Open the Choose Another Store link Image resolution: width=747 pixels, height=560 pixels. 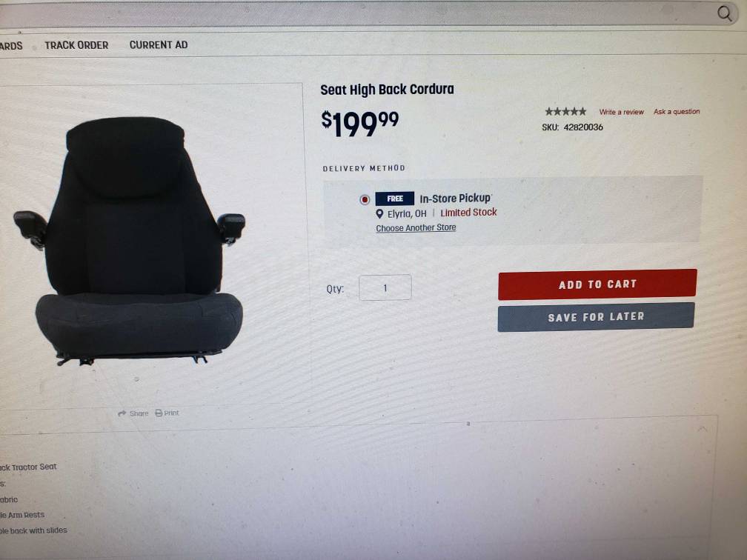pos(416,227)
